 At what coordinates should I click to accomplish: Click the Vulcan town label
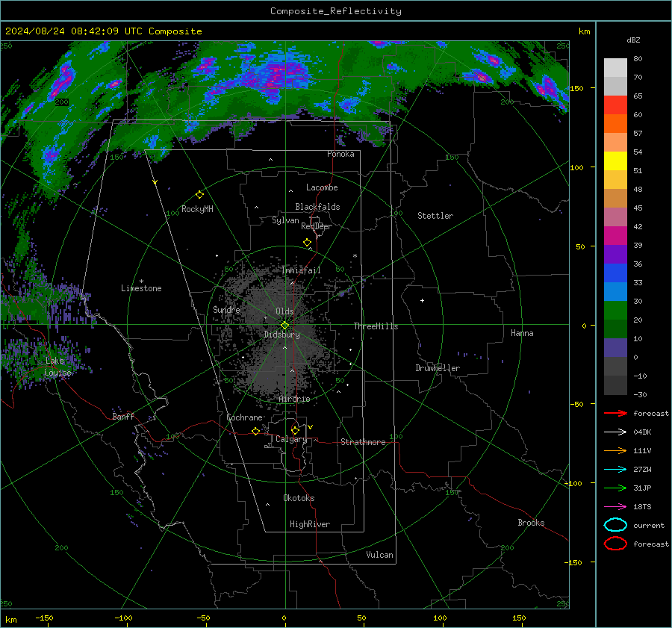click(x=379, y=555)
